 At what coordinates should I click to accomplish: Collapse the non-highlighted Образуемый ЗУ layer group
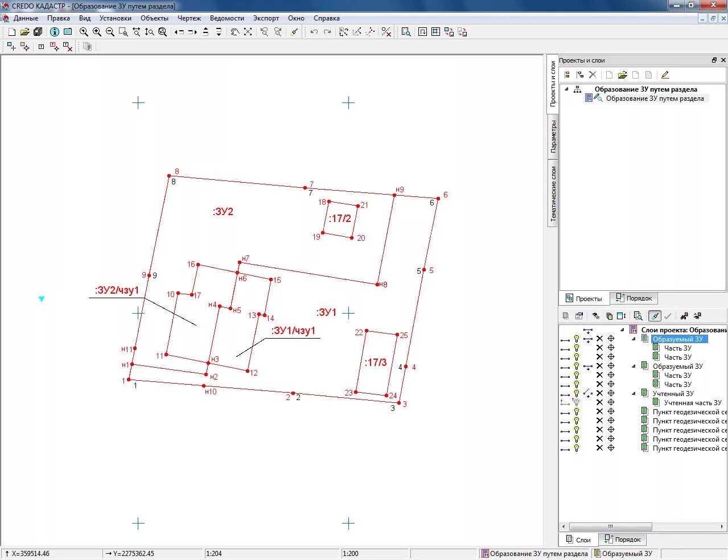pos(634,366)
